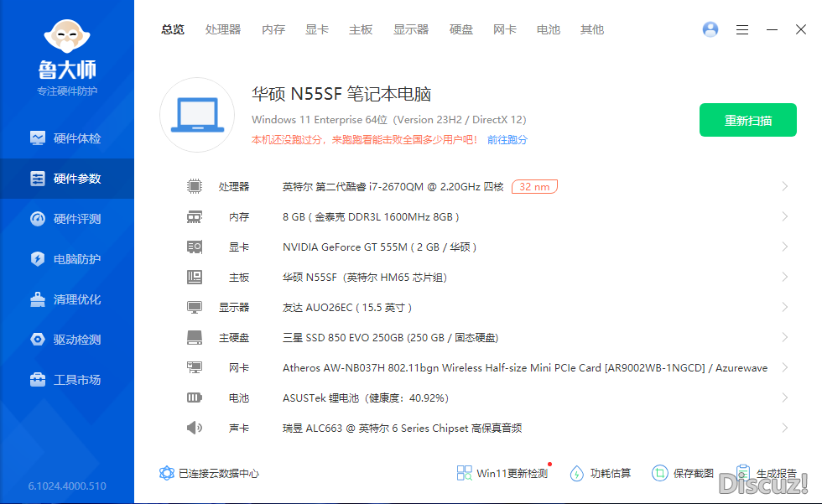Switch to the 总览 tab
Screen dimensions: 822x504
tap(173, 30)
